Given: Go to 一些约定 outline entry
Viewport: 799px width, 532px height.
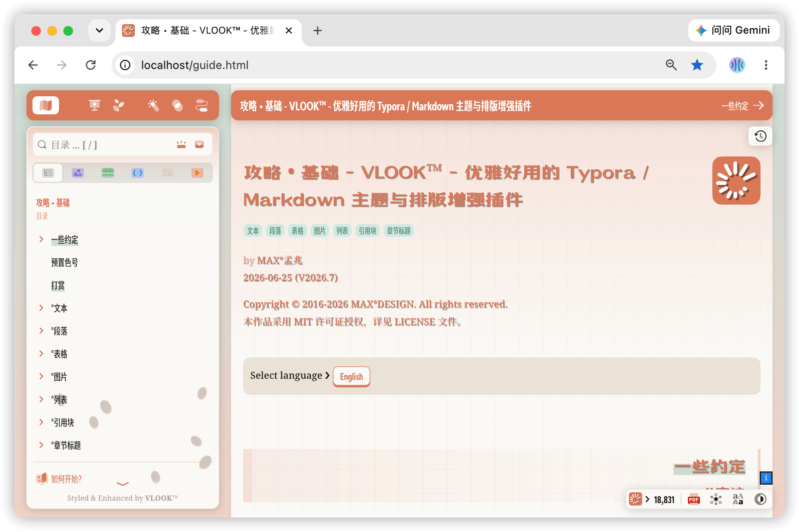Looking at the screenshot, I should point(65,240).
